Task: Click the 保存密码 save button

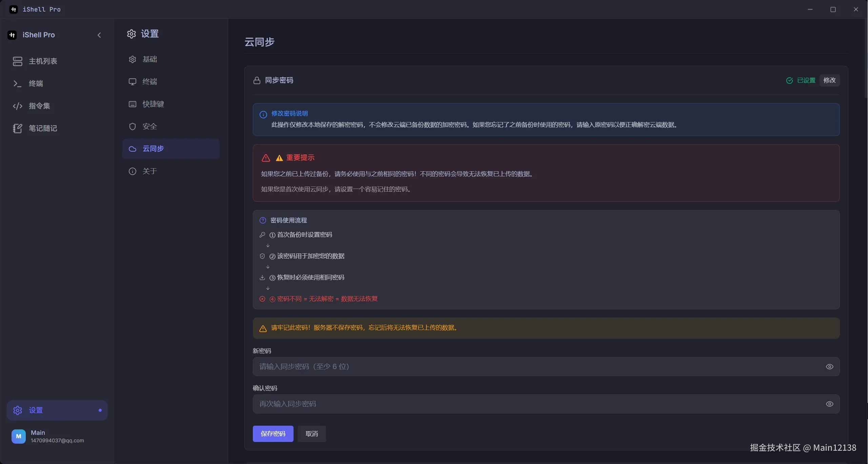Action: [x=273, y=434]
